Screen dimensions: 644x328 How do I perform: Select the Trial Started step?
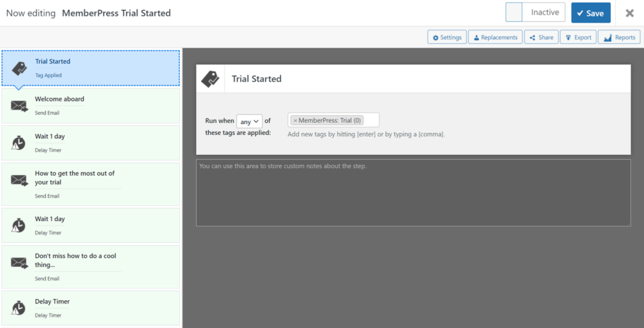coord(91,68)
